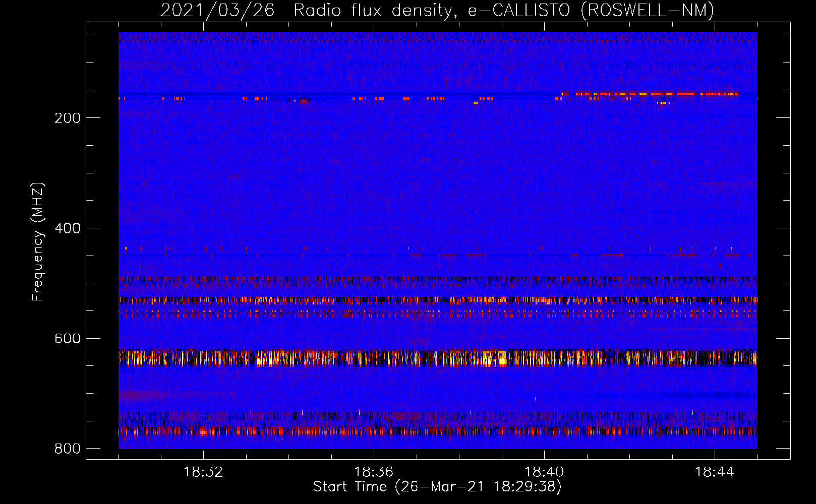Click the 18:32 time tick label
Image resolution: width=816 pixels, height=504 pixels.
(x=203, y=472)
